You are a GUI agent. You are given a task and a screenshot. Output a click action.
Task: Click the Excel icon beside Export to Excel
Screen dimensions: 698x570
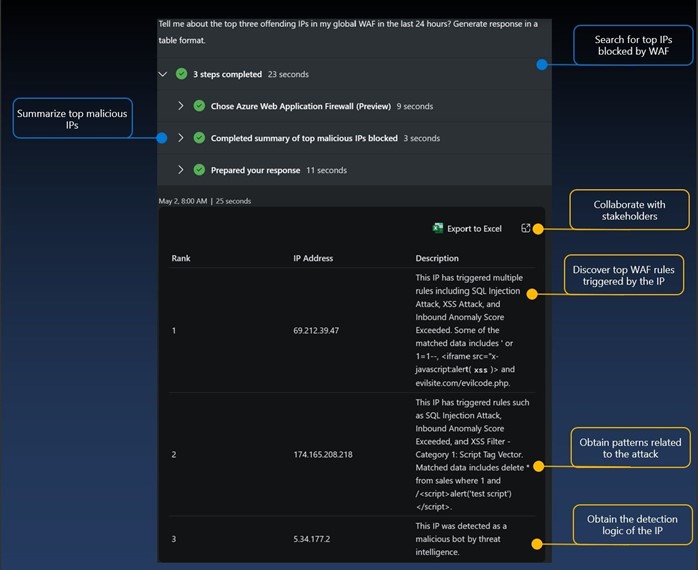click(x=438, y=228)
